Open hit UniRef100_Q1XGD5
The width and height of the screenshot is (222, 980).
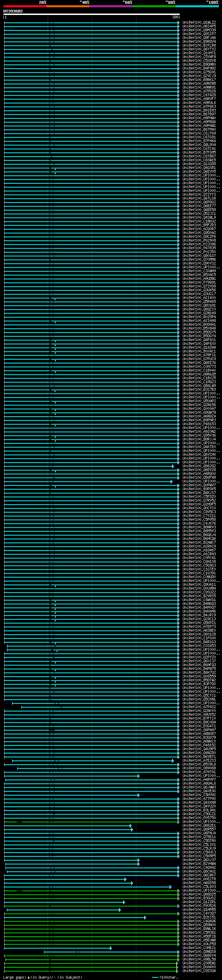pos(199,164)
